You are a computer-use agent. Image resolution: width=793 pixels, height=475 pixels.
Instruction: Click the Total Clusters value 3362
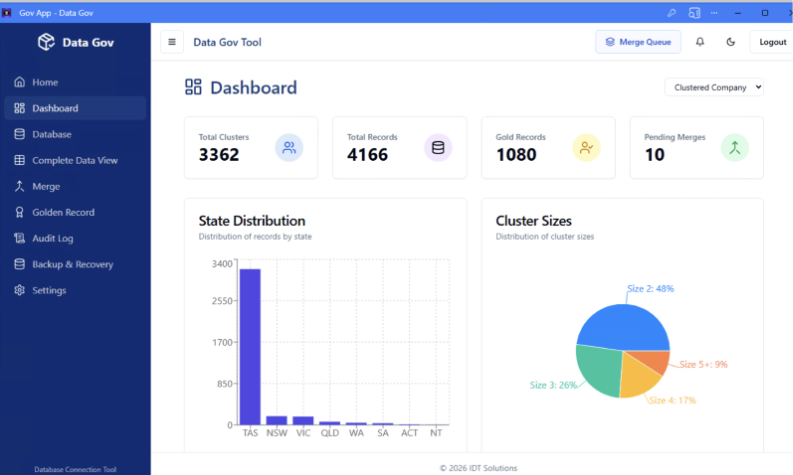(x=218, y=154)
